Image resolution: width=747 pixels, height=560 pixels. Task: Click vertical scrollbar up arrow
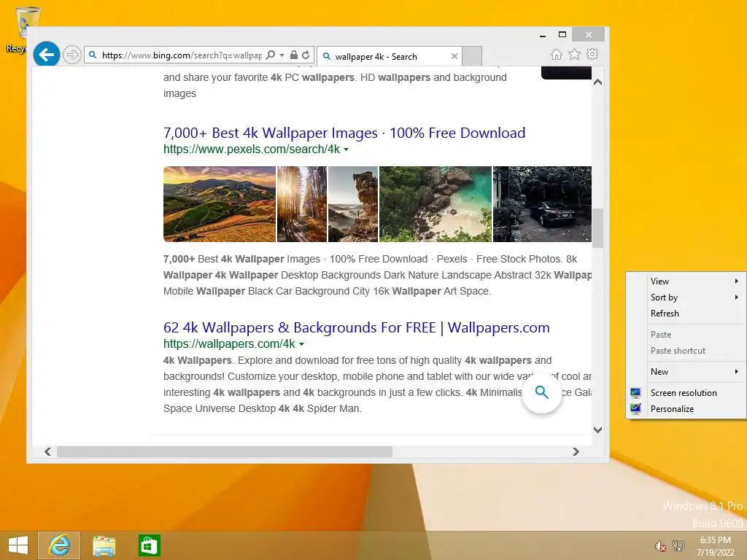[598, 82]
